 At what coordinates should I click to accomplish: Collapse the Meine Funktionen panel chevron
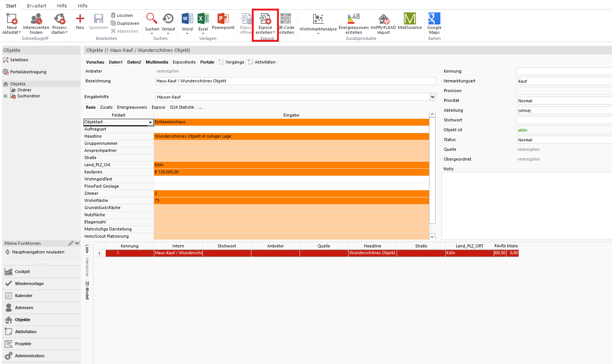pyautogui.click(x=77, y=243)
